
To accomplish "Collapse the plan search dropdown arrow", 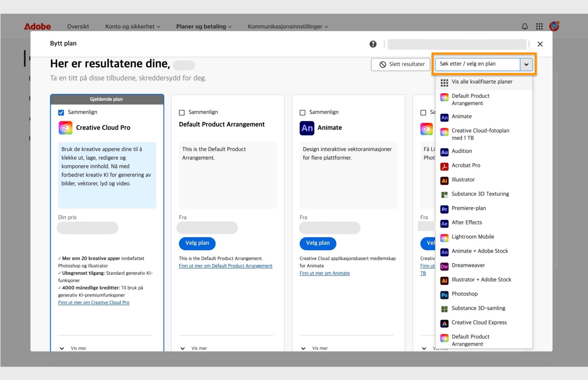I will coord(526,64).
